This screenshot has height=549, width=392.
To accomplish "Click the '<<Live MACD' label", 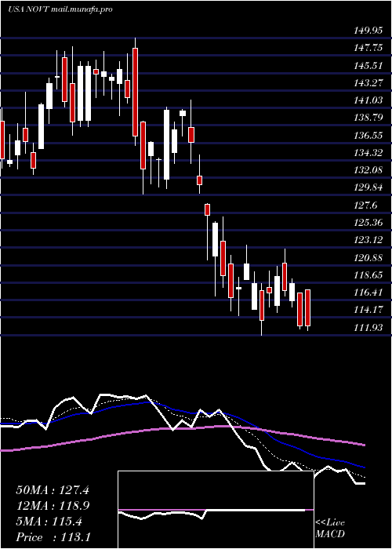I will coord(330,529).
